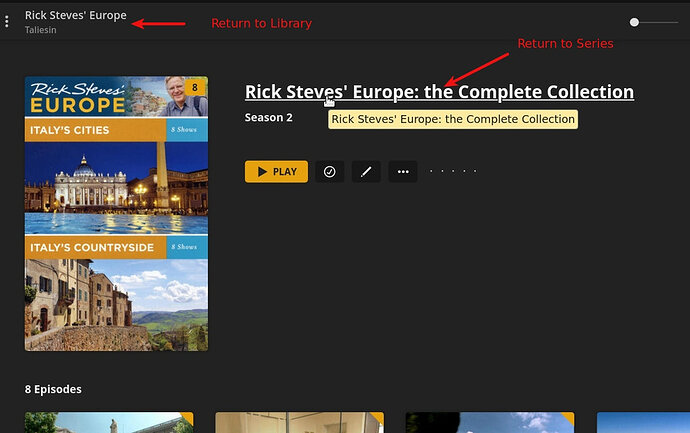Image resolution: width=690 pixels, height=433 pixels.
Task: Click the Season 2 poster artwork
Action: click(x=116, y=214)
